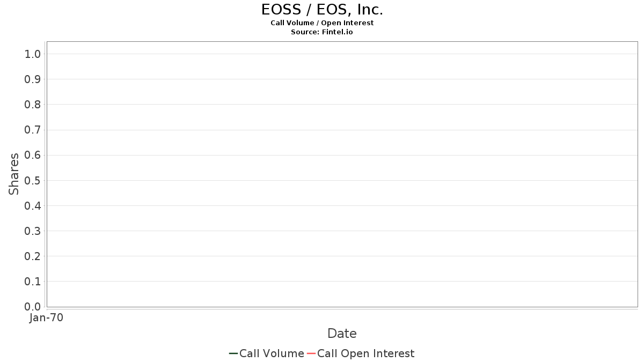This screenshot has height=362, width=644.
Task: Click the 0.8 y-axis tick label
Action: tap(33, 105)
